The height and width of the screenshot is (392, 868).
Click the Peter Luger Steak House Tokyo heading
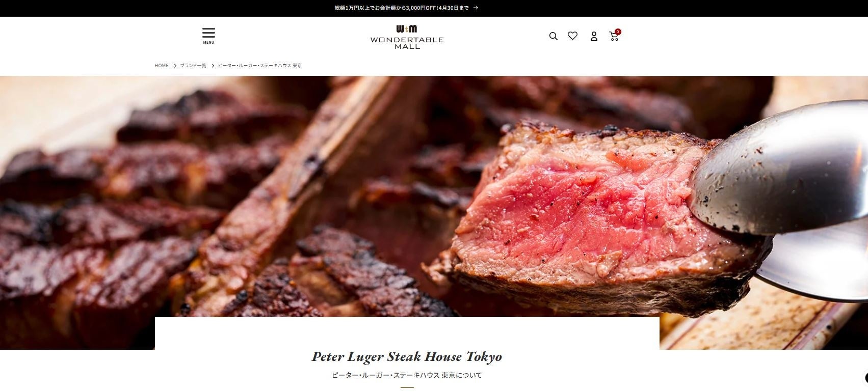click(x=407, y=357)
